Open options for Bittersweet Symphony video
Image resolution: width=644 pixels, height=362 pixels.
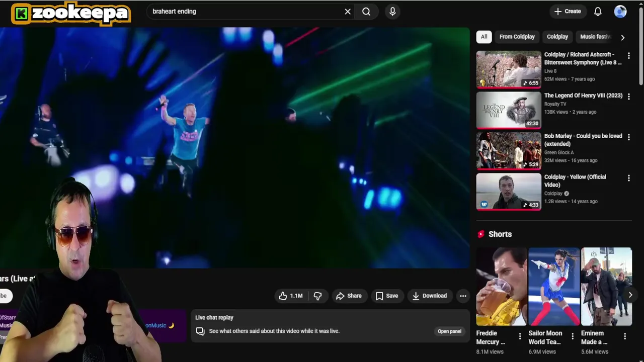pyautogui.click(x=628, y=55)
